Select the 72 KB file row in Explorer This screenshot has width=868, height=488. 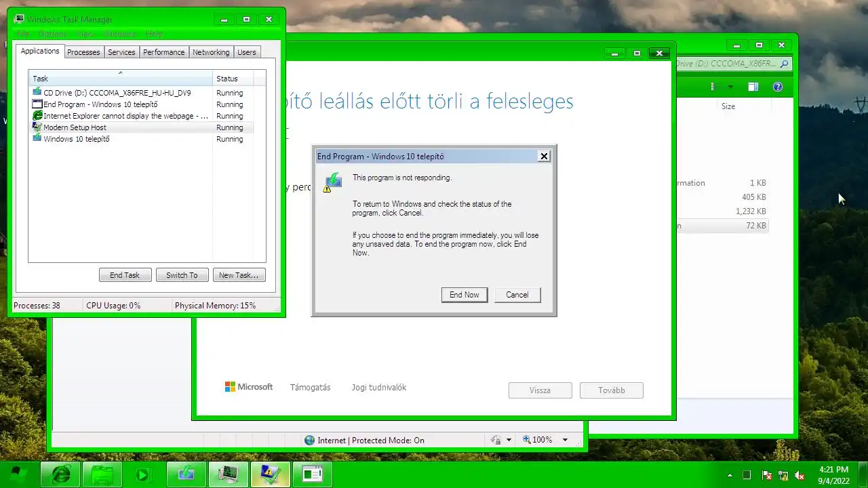(x=722, y=226)
